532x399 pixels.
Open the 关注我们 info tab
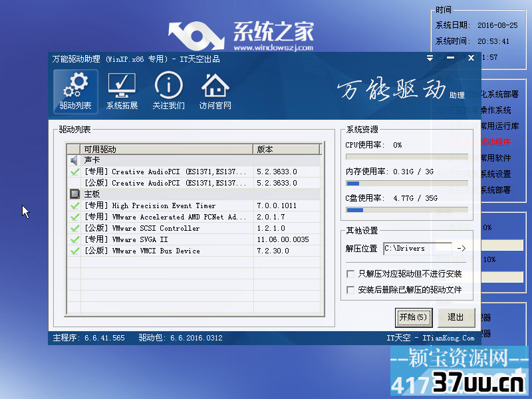click(x=168, y=92)
